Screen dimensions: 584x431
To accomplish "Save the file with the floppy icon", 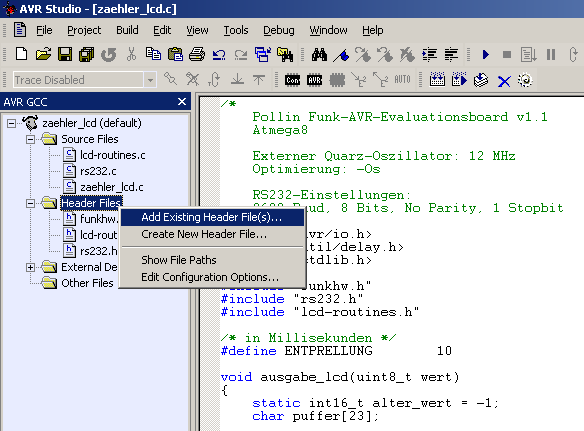I will coord(65,55).
